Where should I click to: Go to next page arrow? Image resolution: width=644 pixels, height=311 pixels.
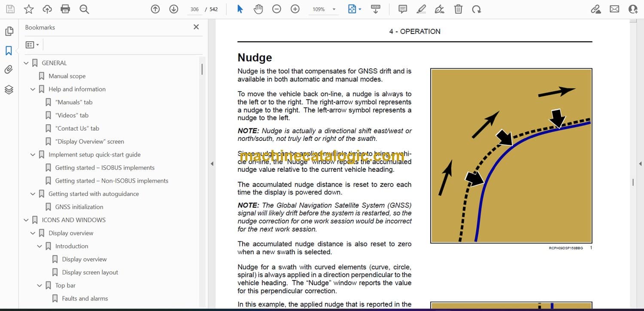173,9
